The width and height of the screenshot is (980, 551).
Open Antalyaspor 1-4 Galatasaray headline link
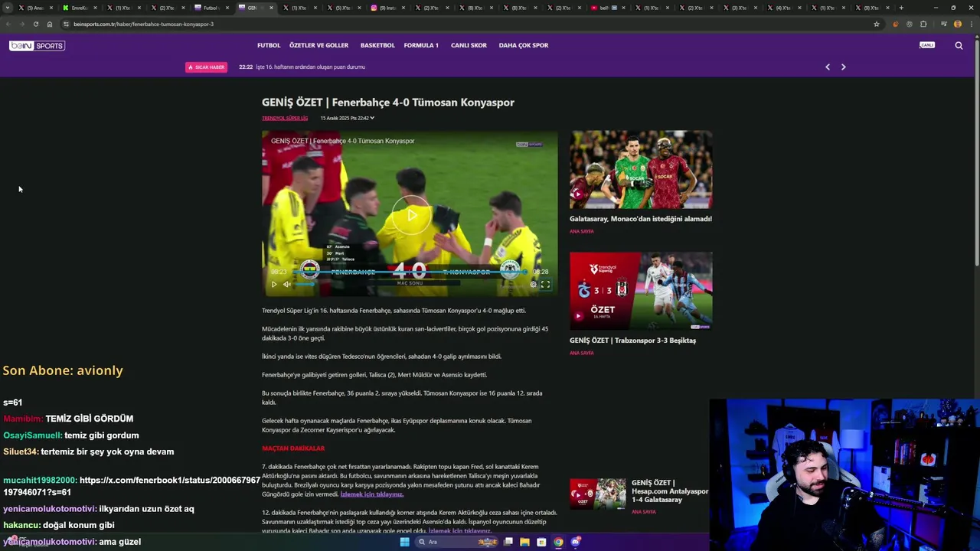pyautogui.click(x=670, y=491)
